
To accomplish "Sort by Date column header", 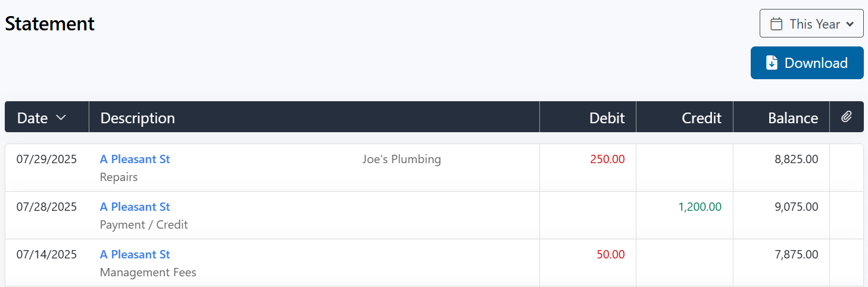I will pyautogui.click(x=32, y=118).
